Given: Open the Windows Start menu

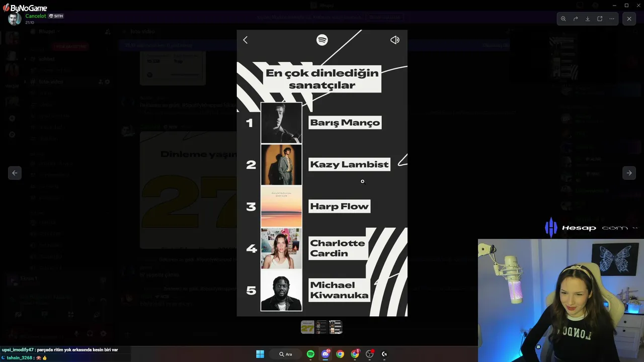Looking at the screenshot, I should [x=260, y=354].
